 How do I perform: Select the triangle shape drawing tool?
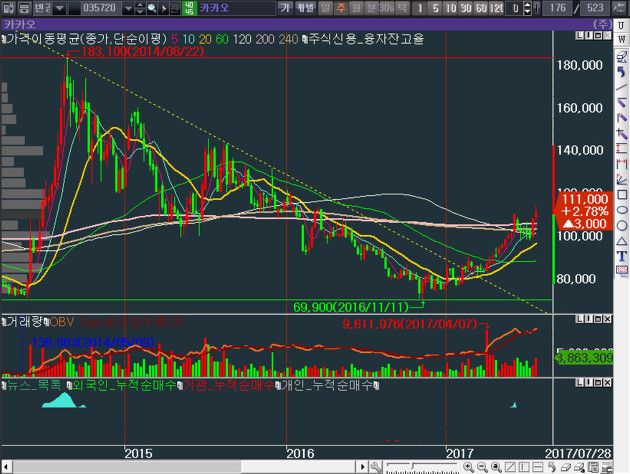[x=622, y=241]
